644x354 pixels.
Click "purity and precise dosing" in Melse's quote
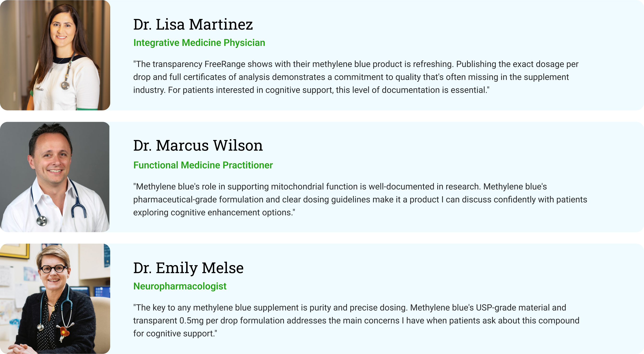[358, 308]
